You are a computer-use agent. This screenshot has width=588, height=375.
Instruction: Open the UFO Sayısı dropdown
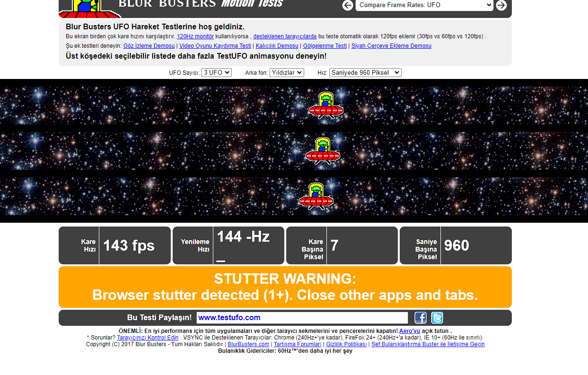pos(217,72)
